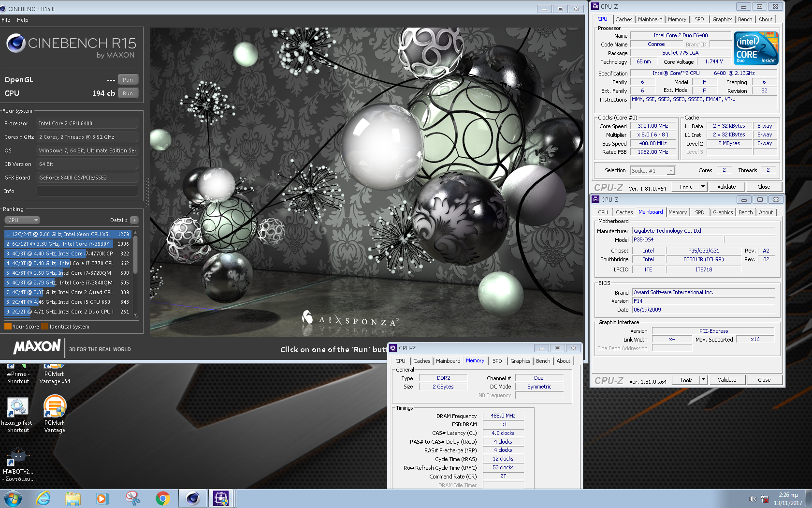This screenshot has height=508, width=812.
Task: Open the Help menu in Cinebench
Action: pyautogui.click(x=22, y=20)
